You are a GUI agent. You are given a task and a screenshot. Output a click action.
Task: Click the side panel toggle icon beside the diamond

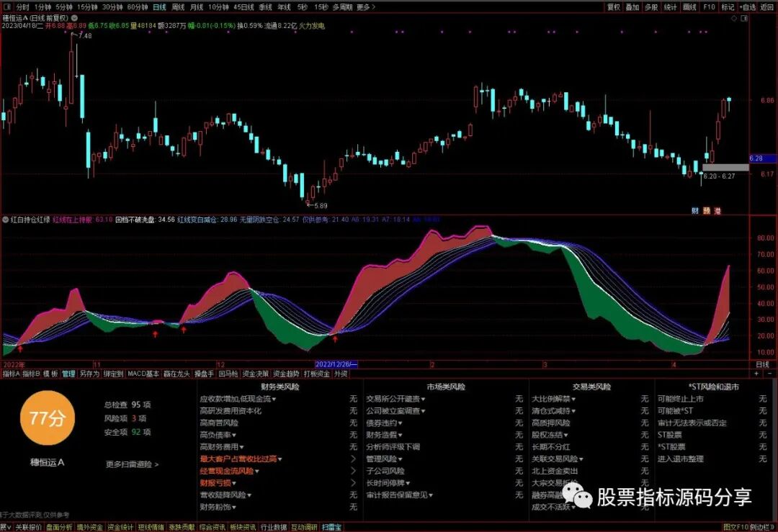(744, 18)
